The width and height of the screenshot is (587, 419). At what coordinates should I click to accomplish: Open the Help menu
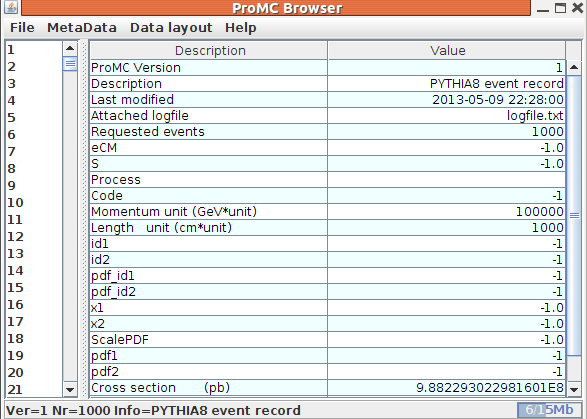(241, 28)
